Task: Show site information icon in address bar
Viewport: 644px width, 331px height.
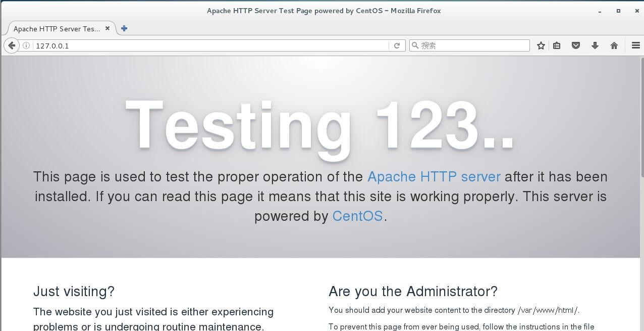Action: [26, 45]
